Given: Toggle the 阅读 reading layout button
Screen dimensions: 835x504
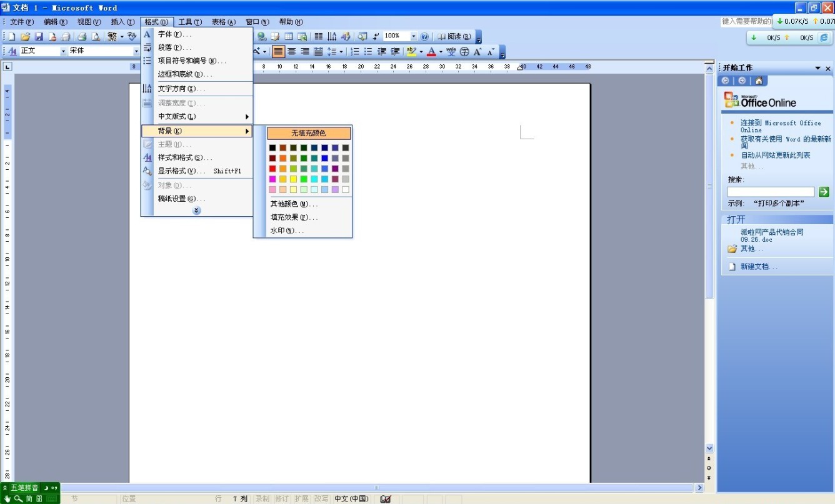Looking at the screenshot, I should tap(454, 37).
